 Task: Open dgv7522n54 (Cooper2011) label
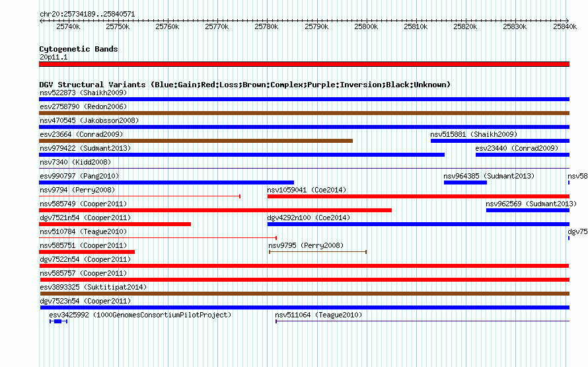(x=85, y=259)
